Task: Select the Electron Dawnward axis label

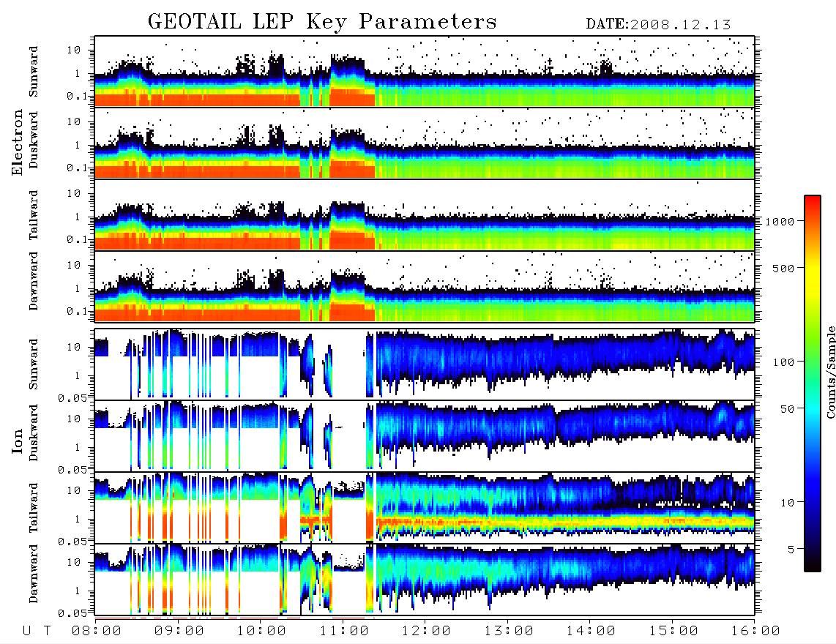Action: click(x=34, y=281)
